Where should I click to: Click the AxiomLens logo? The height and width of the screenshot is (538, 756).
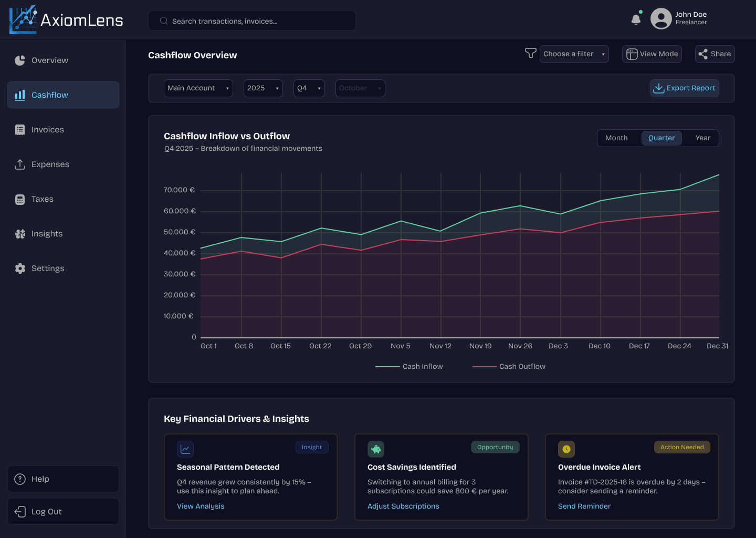[x=66, y=20]
